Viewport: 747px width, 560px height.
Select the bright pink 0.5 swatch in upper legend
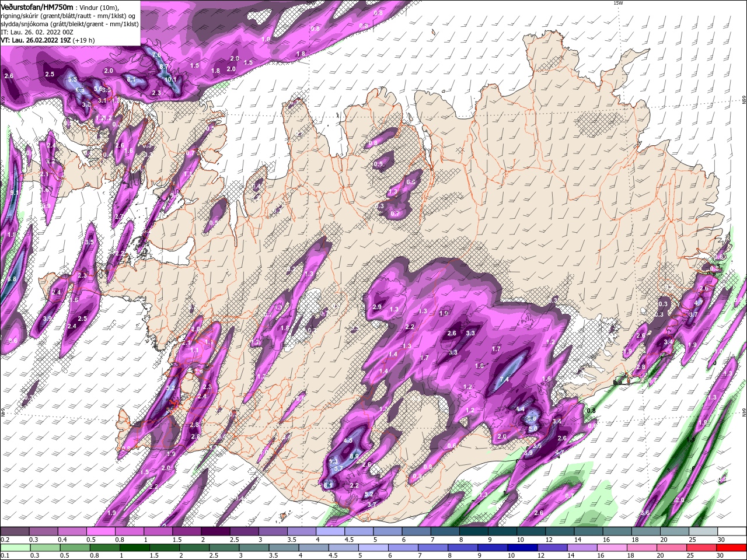100,531
